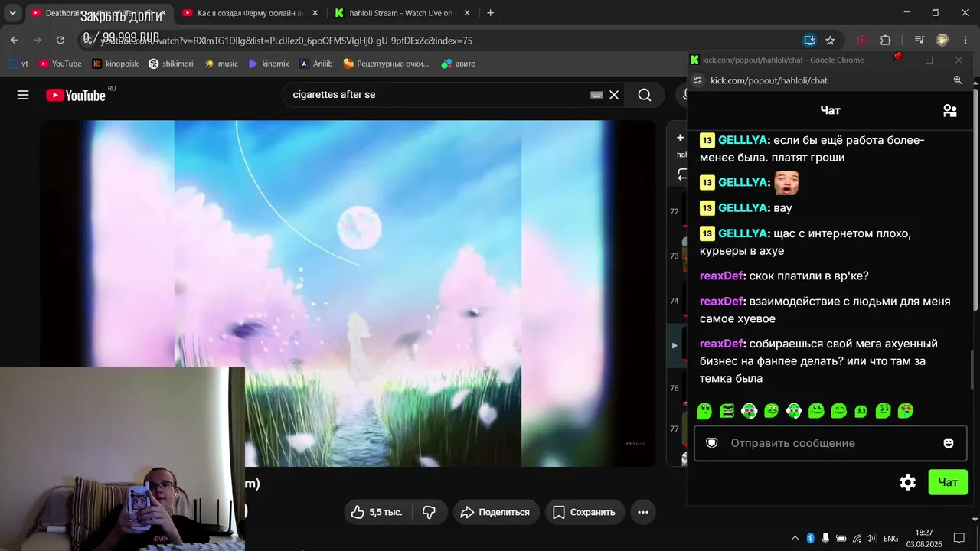Switch to the hahloli Stream tab
The height and width of the screenshot is (551, 980).
click(x=402, y=13)
